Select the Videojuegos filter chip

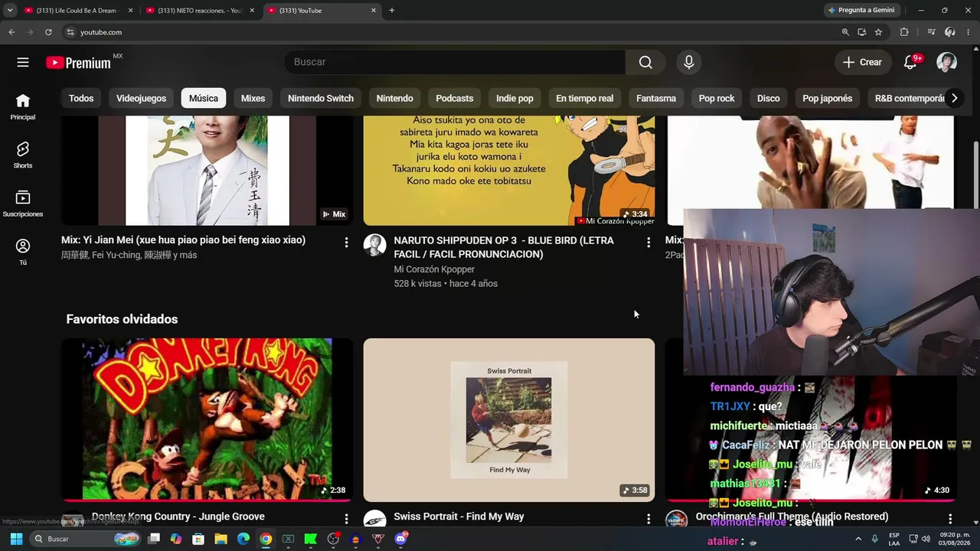click(x=141, y=98)
